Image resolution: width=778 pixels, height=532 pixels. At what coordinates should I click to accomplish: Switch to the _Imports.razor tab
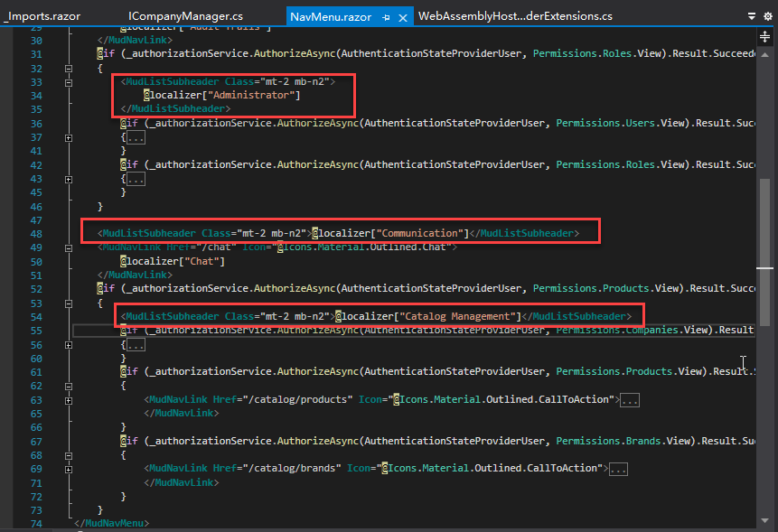pyautogui.click(x=41, y=14)
